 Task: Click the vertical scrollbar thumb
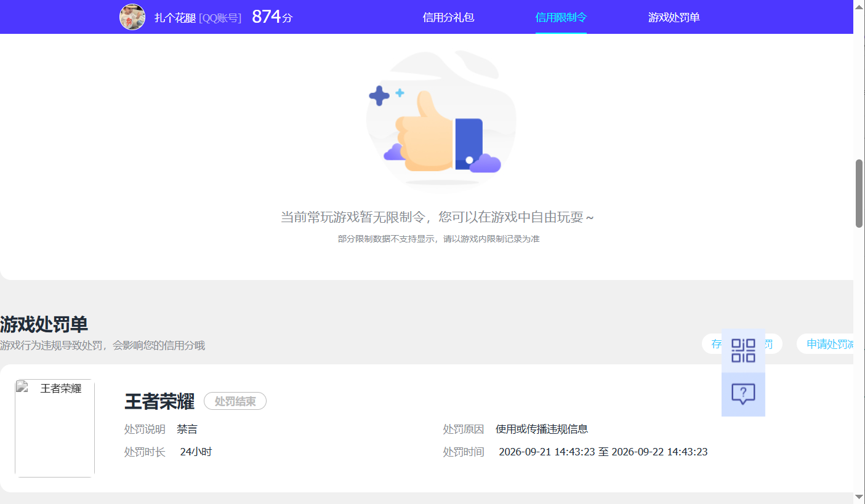coord(859,194)
